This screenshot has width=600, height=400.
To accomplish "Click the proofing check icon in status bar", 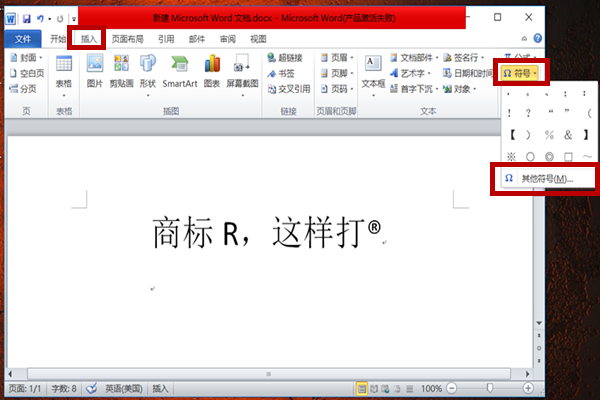I will (91, 389).
